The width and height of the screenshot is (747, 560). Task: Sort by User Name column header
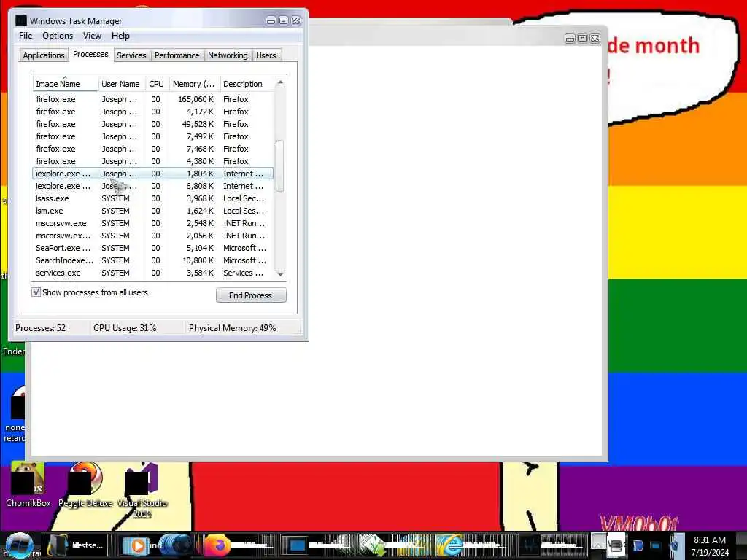tap(121, 84)
